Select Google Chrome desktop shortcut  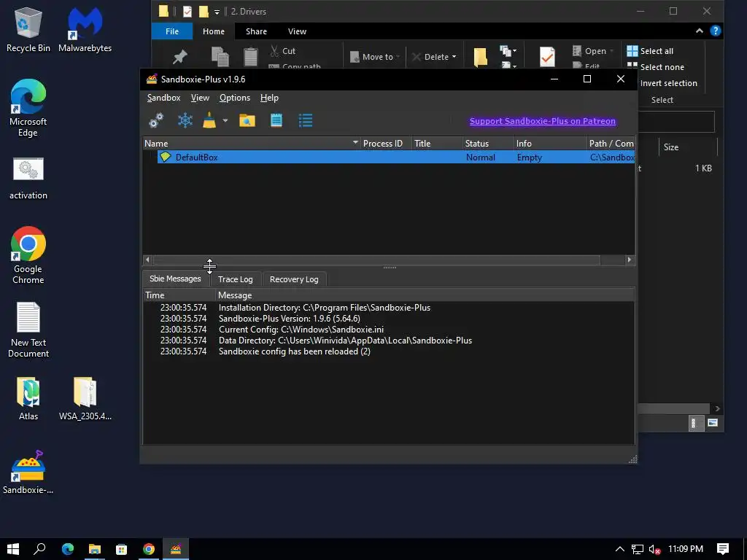tap(28, 256)
